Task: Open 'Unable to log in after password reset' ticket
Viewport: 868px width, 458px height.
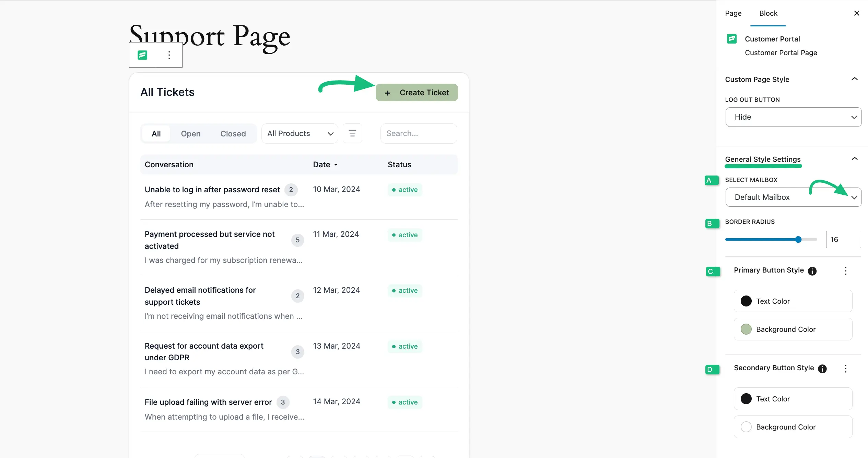Action: coord(212,190)
